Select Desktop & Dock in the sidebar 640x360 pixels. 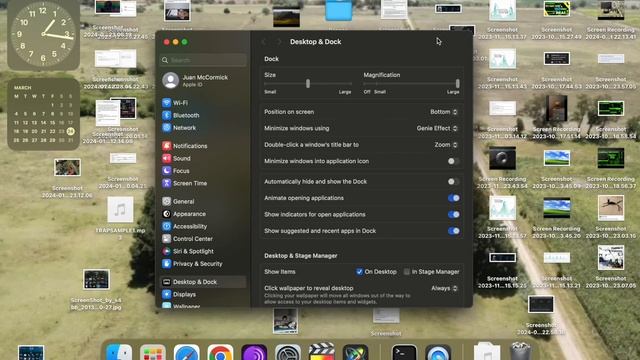(203, 282)
